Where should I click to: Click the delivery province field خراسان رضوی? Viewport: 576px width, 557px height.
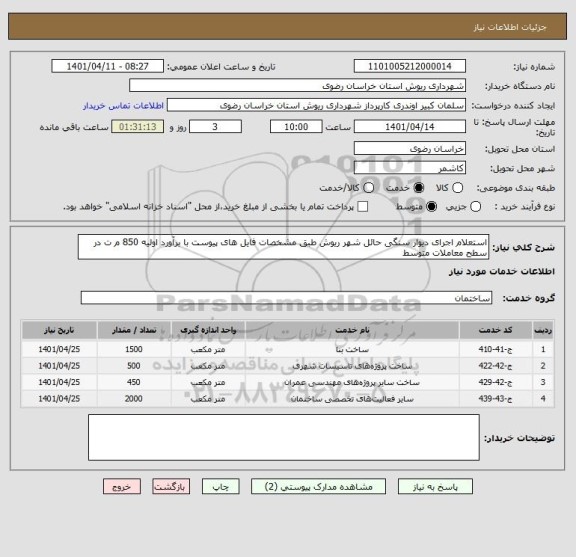(x=410, y=149)
